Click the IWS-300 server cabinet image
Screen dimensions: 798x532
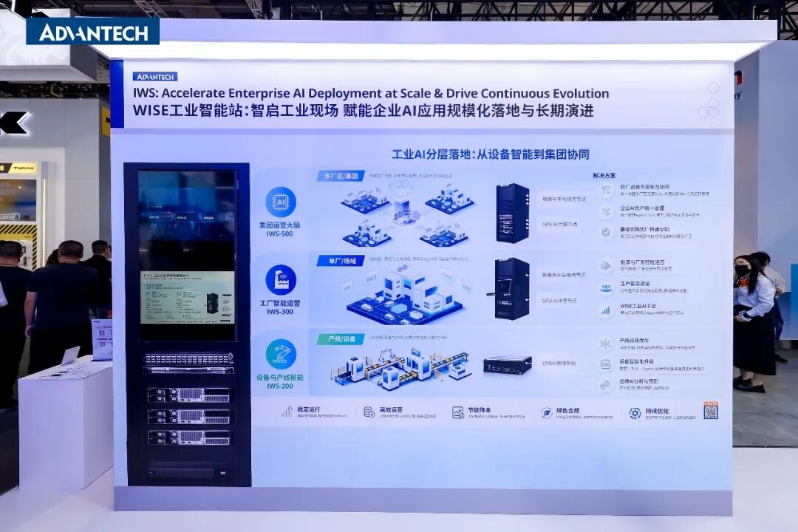510,289
